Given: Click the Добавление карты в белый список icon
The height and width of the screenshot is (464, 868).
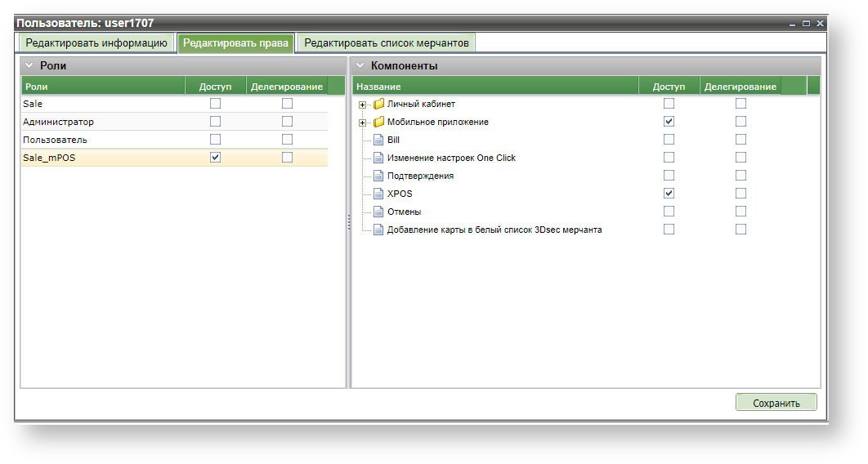Looking at the screenshot, I should coord(378,230).
